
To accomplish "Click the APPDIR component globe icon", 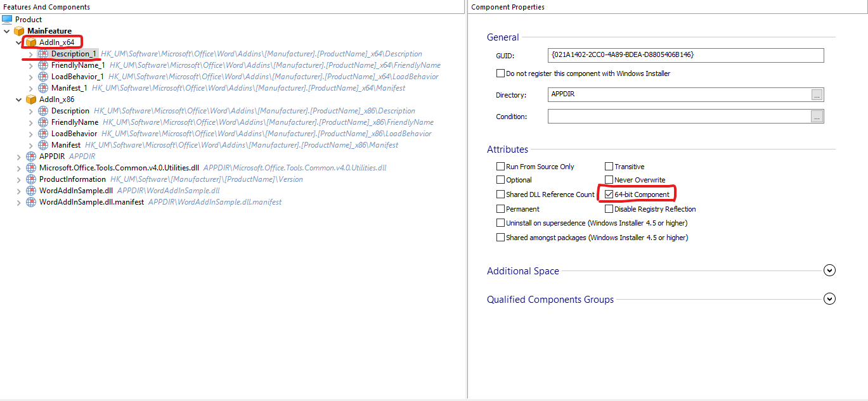I will point(31,156).
